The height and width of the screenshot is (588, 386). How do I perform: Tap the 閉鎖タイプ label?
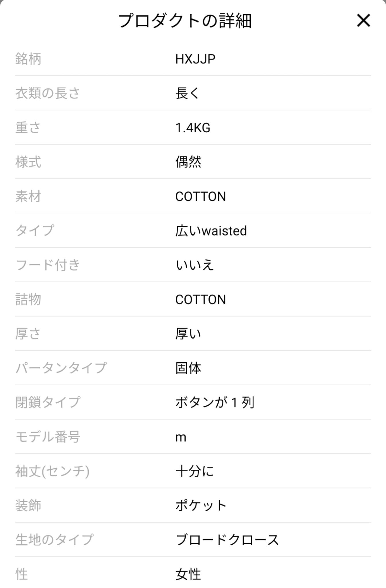click(48, 403)
